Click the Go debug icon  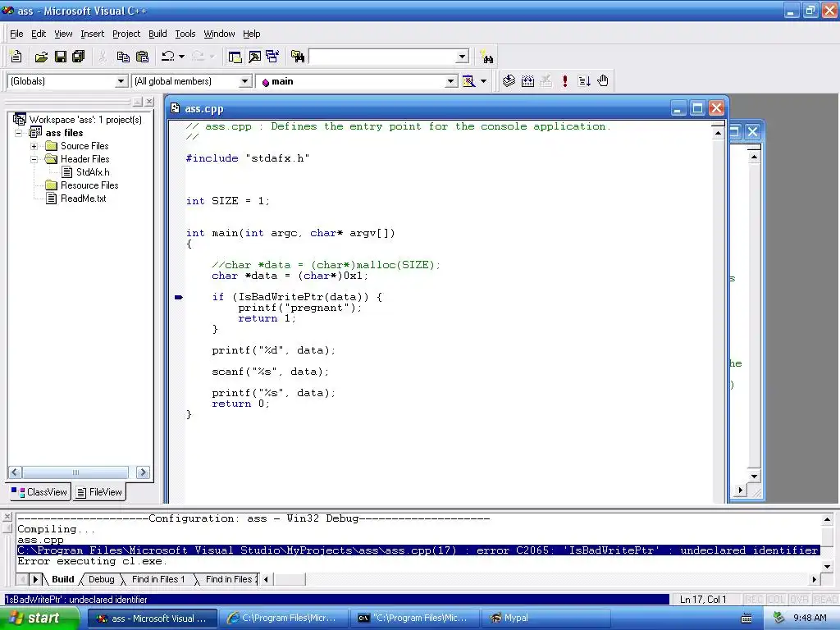[584, 81]
